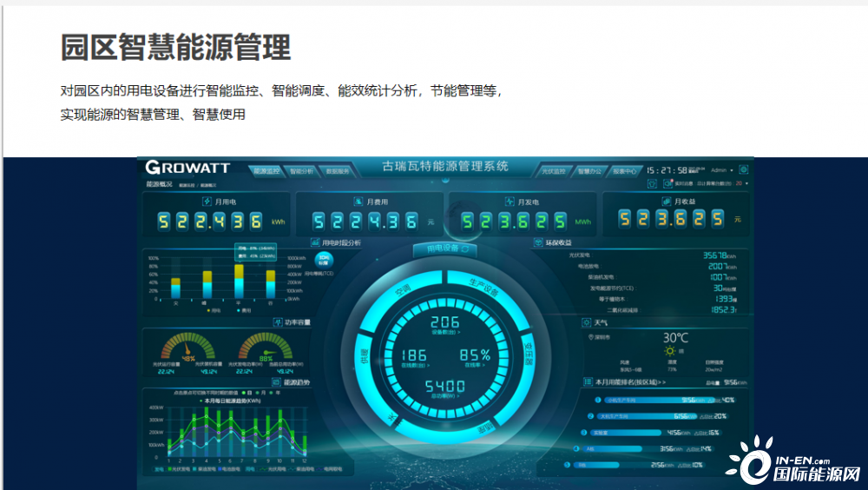Click the 88% power gauge

[265, 346]
